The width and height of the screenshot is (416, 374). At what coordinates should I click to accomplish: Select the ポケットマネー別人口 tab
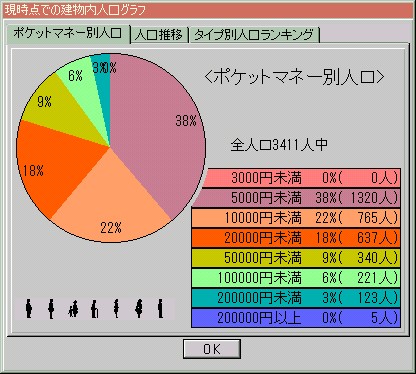point(68,33)
